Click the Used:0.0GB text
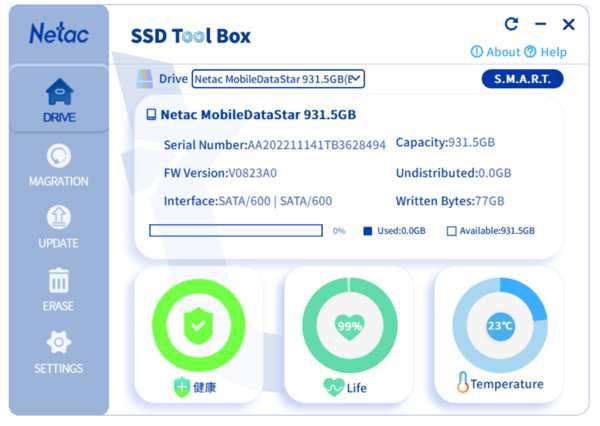Viewport: 600px width, 426px height. (x=401, y=231)
